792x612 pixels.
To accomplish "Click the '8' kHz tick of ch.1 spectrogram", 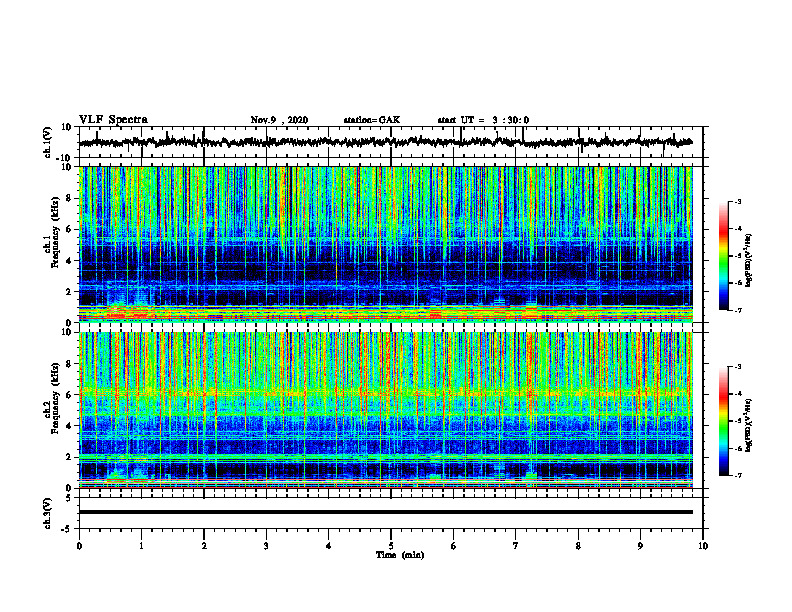I will [69, 198].
